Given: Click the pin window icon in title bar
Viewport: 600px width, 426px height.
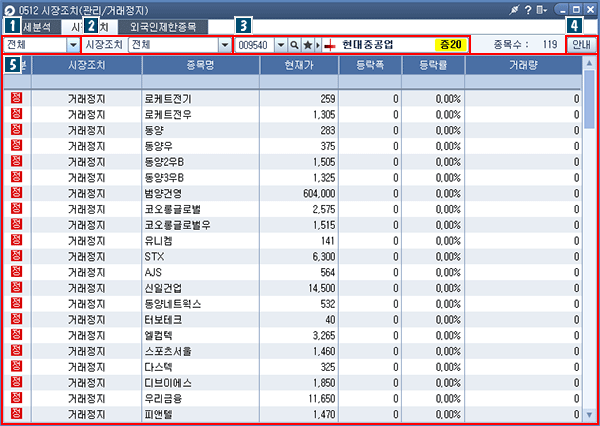Looking at the screenshot, I should pos(514,10).
